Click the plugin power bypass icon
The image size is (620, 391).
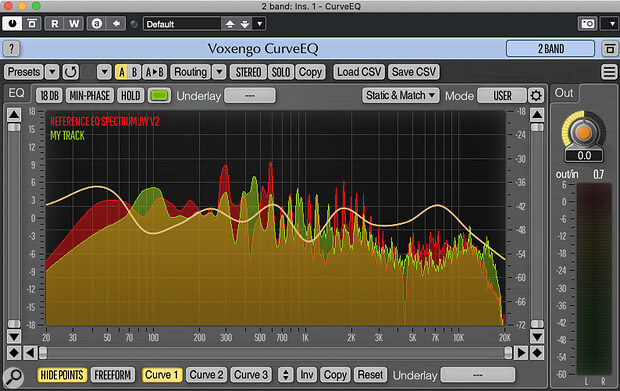[x=12, y=24]
